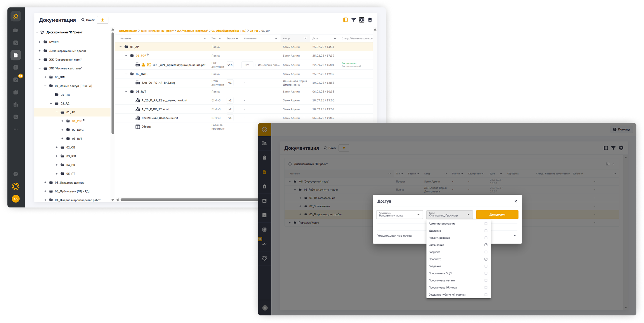Uncheck the Скачивание permission checkbox
Viewport: 644px width, 323px height.
[x=486, y=245]
